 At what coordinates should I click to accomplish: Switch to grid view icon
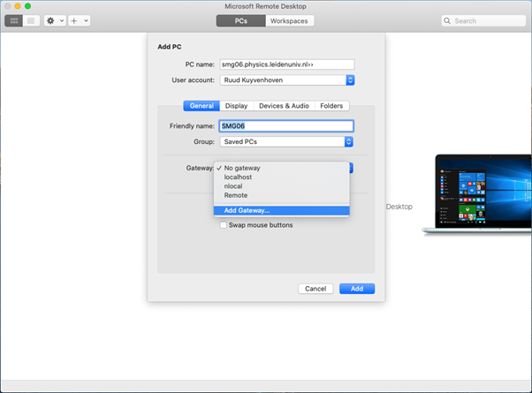click(x=13, y=20)
